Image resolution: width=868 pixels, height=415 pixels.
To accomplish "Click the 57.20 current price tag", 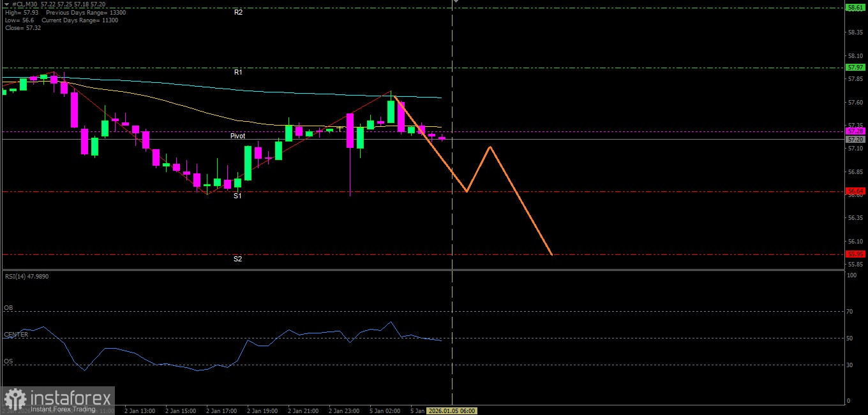I will coord(855,139).
